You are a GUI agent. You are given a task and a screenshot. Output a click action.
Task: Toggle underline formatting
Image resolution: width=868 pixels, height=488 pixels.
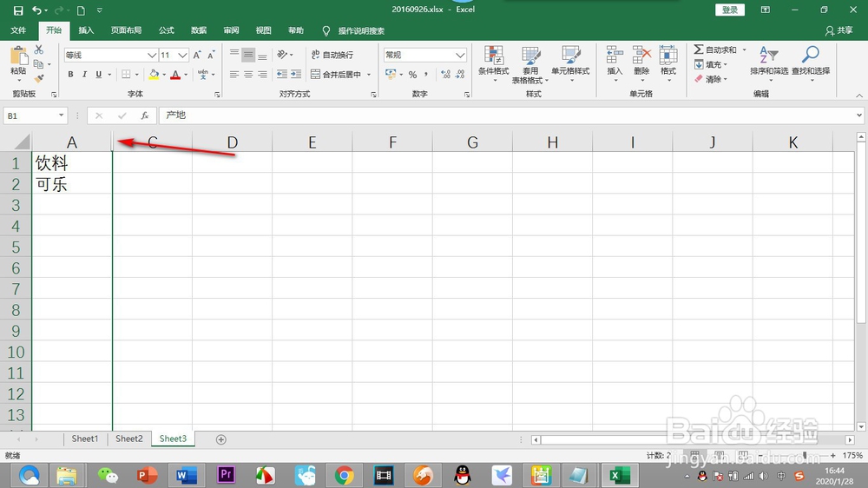[99, 74]
